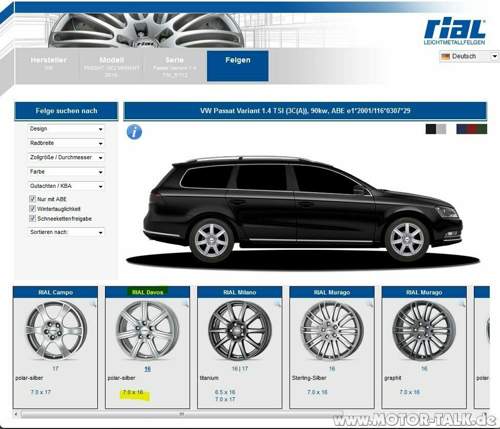500x429 pixels.
Task: Click magnifier icon on Sterling-Silber Murago card
Action: tap(370, 303)
